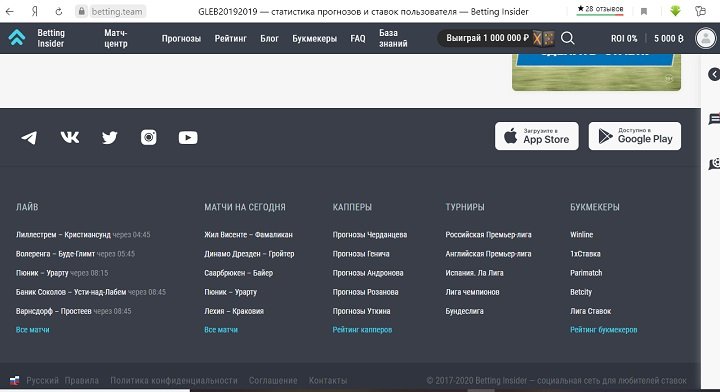Screen dimensions: 720x392
Task: Open Саарбрюкен – Байер match
Action: (x=238, y=273)
